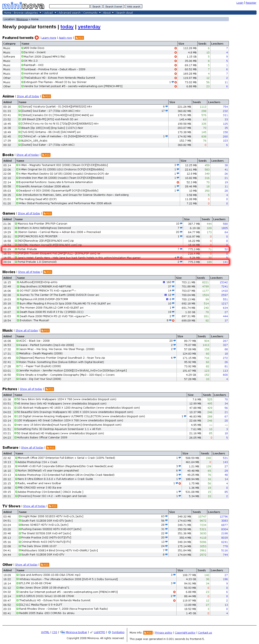Open Adobe Photoshop CS4 + Crack torrent
Image resolution: width=259 pixels, height=644 pixels.
tap(38, 462)
